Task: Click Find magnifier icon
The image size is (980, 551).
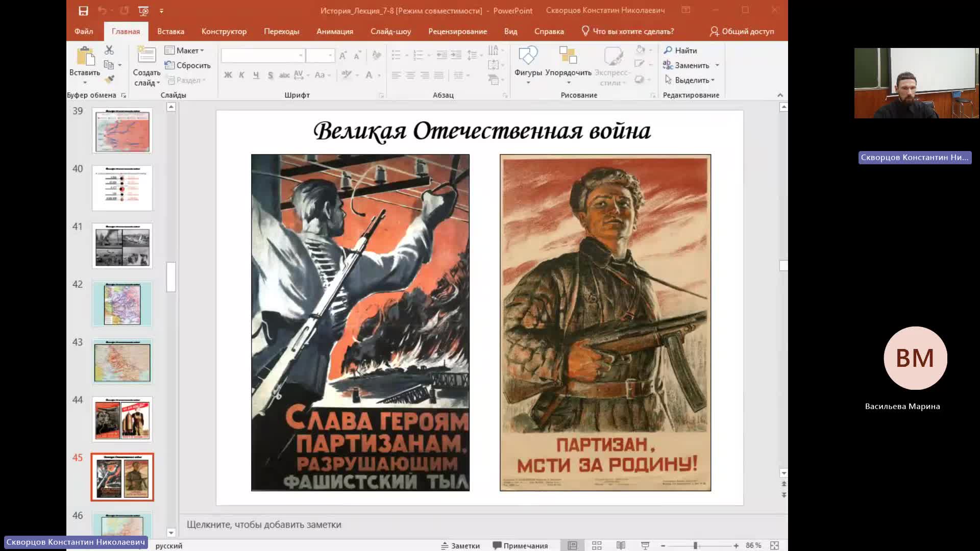Action: click(x=668, y=50)
